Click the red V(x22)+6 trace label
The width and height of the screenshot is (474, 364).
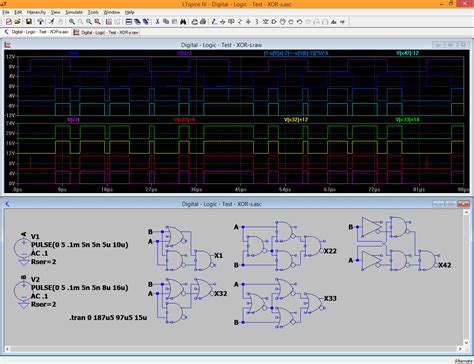point(184,120)
